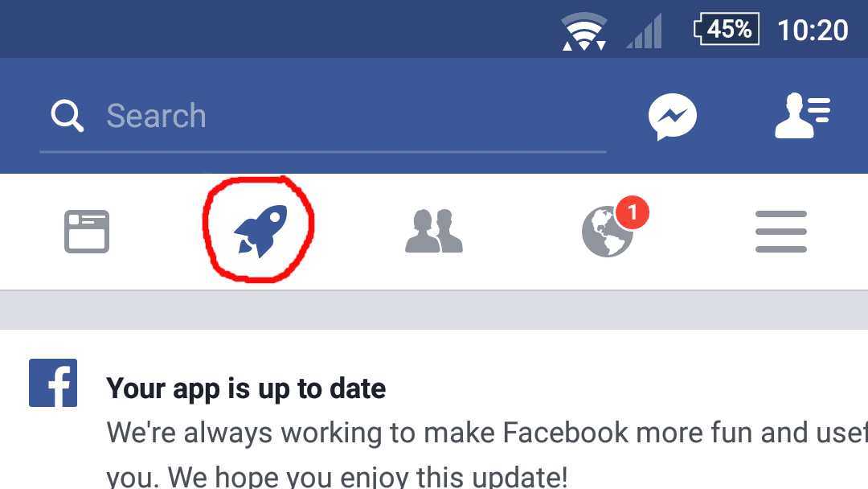Click the red hand-drawn circle annotation
Viewport: 868px width, 489px height.
pos(258,229)
